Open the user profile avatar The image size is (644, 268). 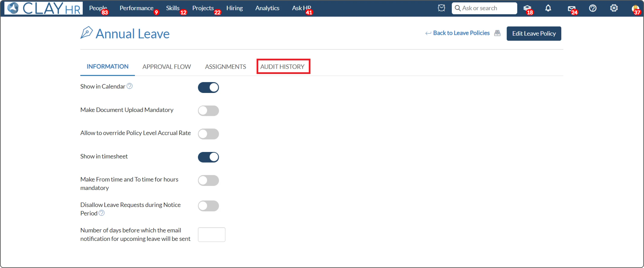pyautogui.click(x=635, y=9)
